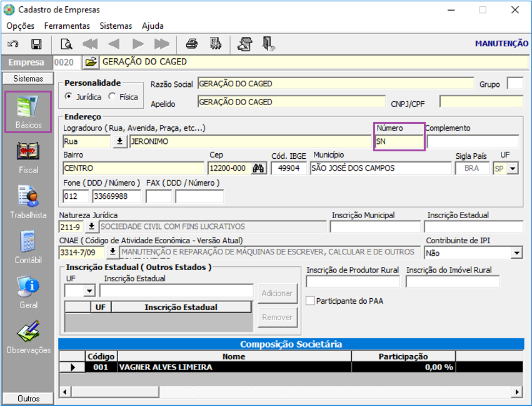The height and width of the screenshot is (407, 532).
Task: Click the phone number field 33669988
Action: tap(117, 196)
